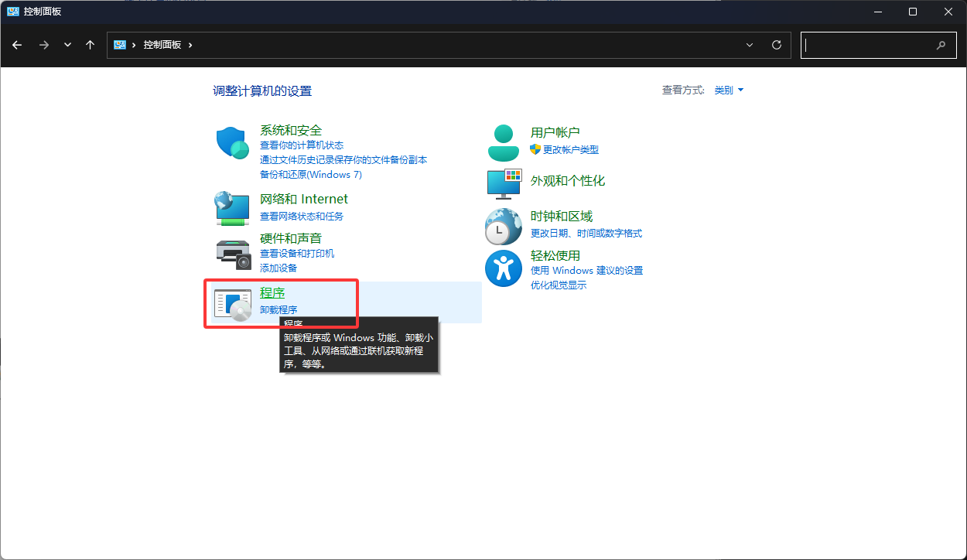Expand the address bar history dropdown
Viewport: 967px width, 560px height.
pos(750,45)
